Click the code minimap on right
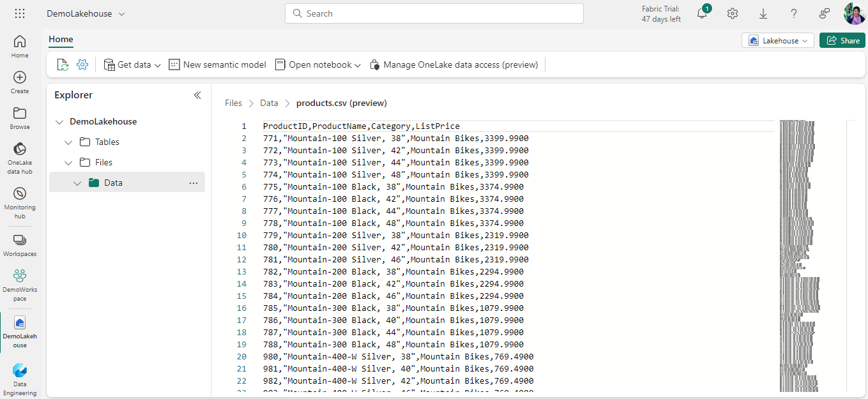868x399 pixels. [799, 255]
